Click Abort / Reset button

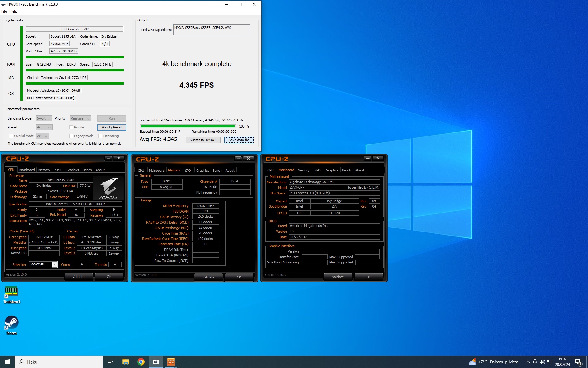click(112, 127)
